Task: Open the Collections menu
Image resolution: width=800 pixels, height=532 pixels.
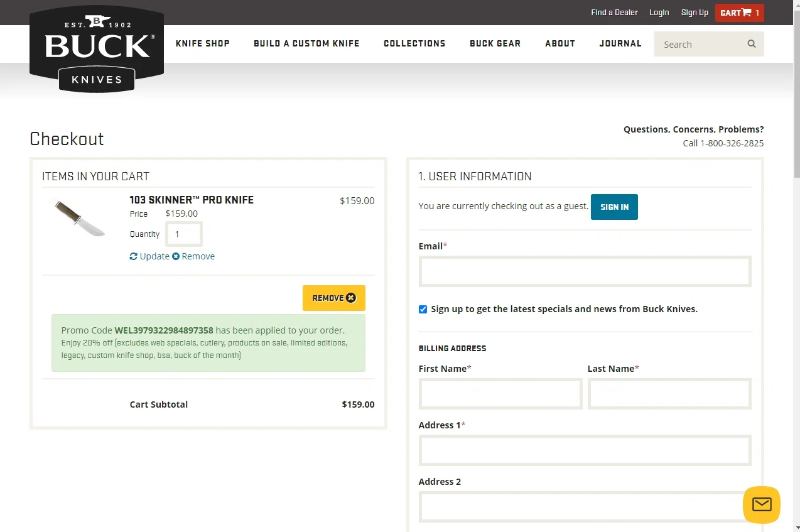Action: pos(414,43)
